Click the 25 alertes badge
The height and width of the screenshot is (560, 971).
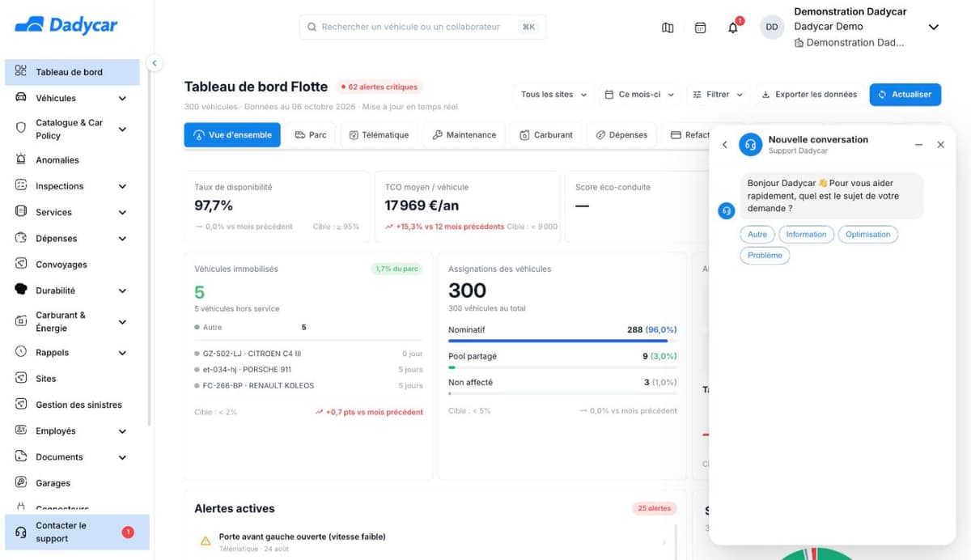654,508
